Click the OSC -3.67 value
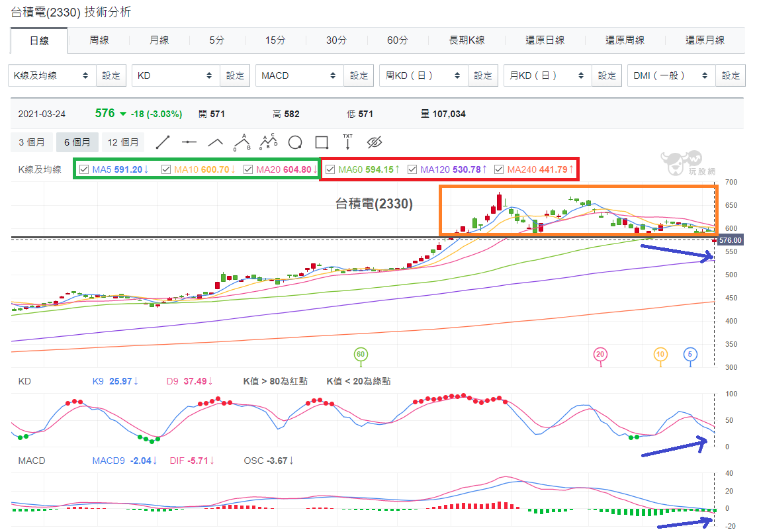 (269, 461)
